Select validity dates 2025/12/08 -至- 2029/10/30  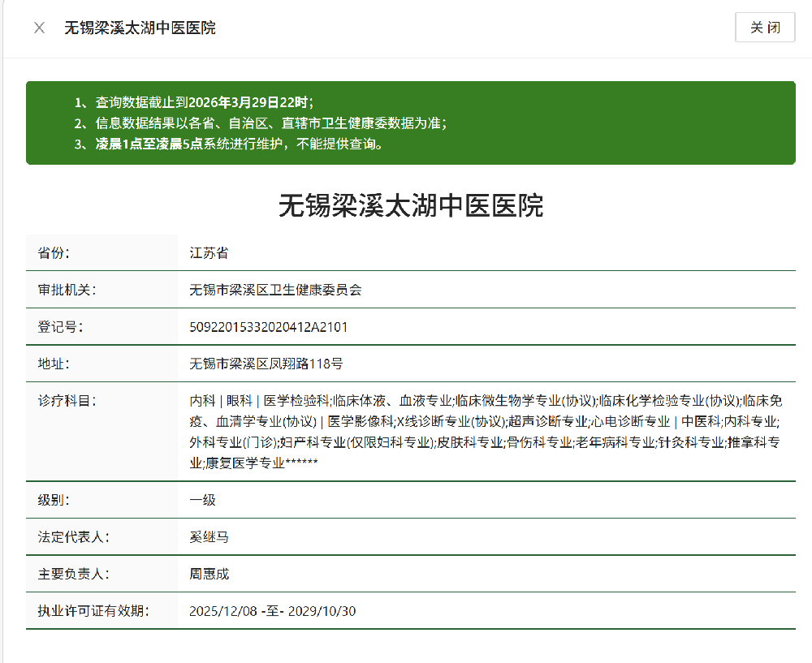[272, 611]
